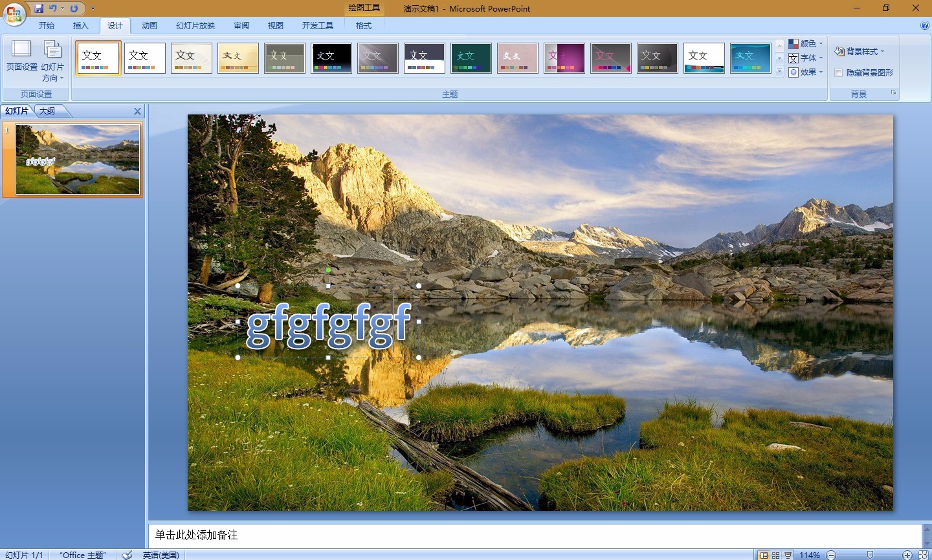
Task: Apply the charcoal gray theme
Action: point(658,58)
